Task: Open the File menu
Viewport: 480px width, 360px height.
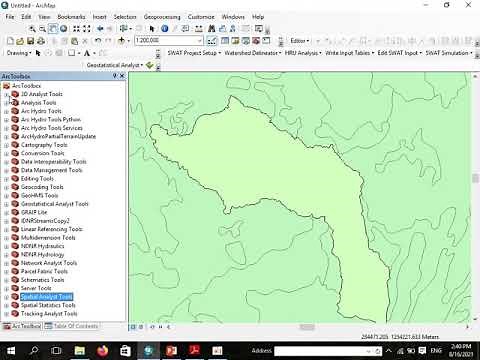Action: (10, 17)
